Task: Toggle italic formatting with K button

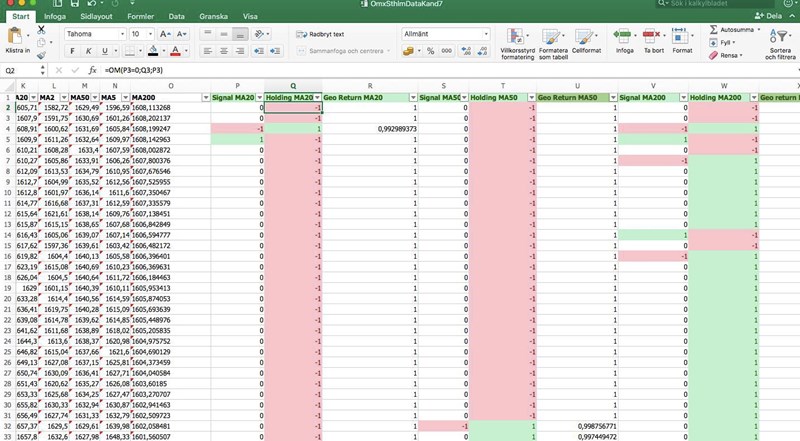Action: tap(89, 51)
